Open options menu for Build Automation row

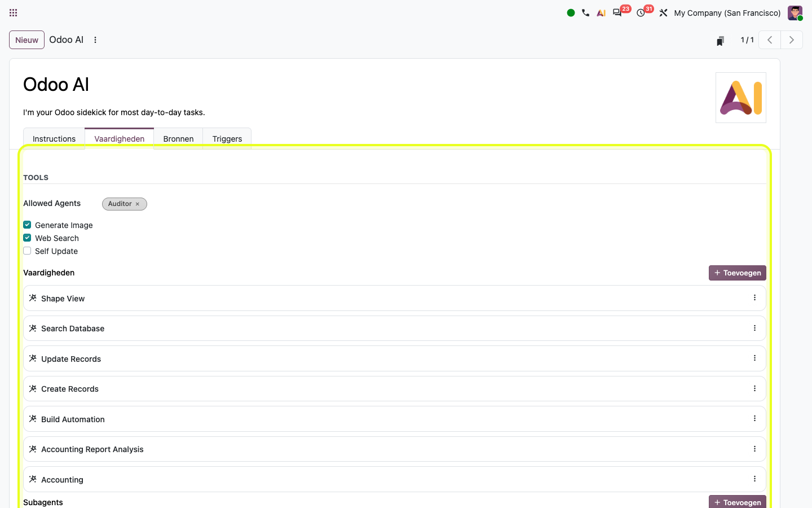tap(754, 418)
